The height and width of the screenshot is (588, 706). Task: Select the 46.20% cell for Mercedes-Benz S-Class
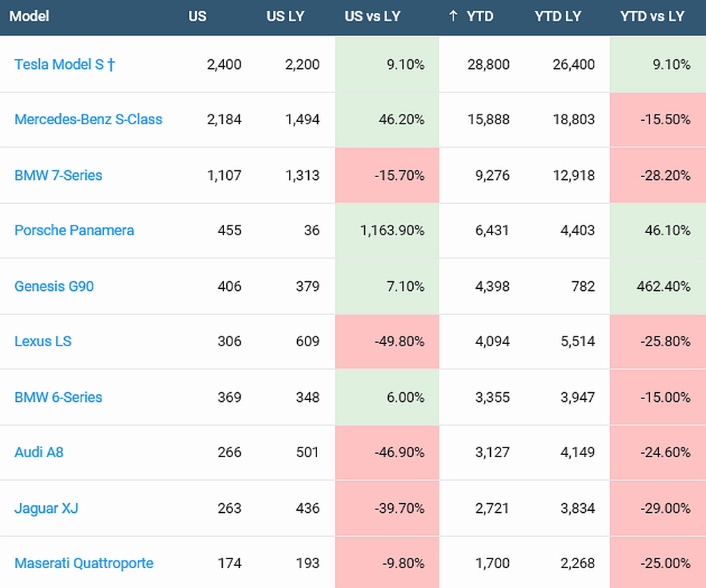coord(387,119)
